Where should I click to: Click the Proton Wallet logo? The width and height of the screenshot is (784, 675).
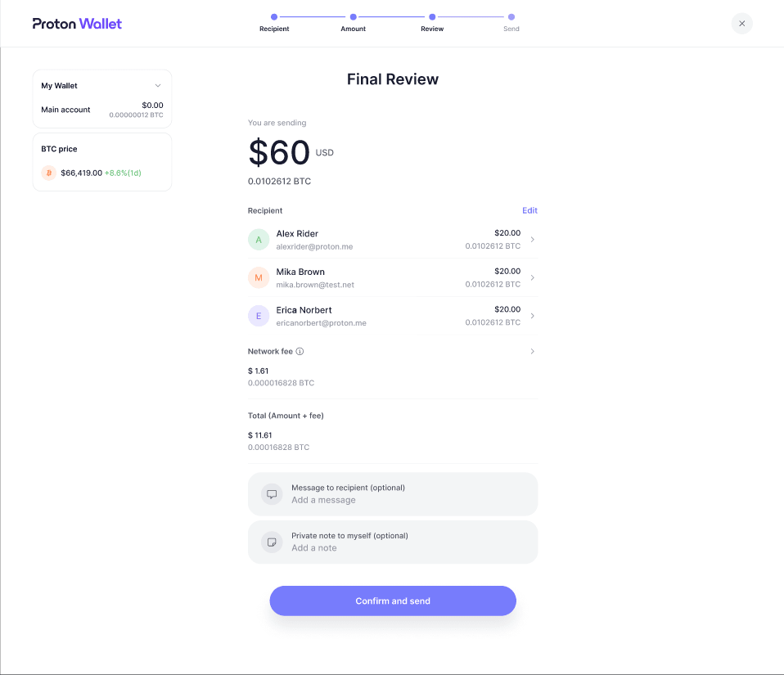pos(77,24)
